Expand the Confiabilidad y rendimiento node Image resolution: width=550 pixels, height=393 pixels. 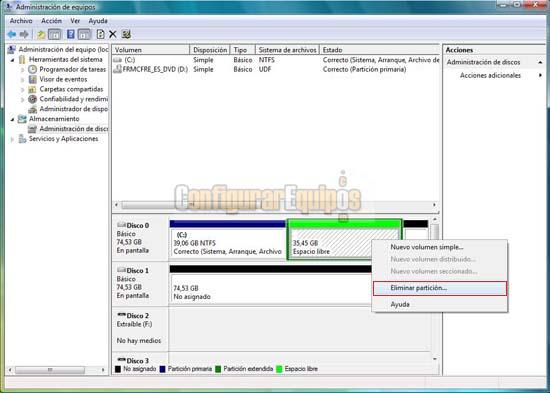[23, 99]
